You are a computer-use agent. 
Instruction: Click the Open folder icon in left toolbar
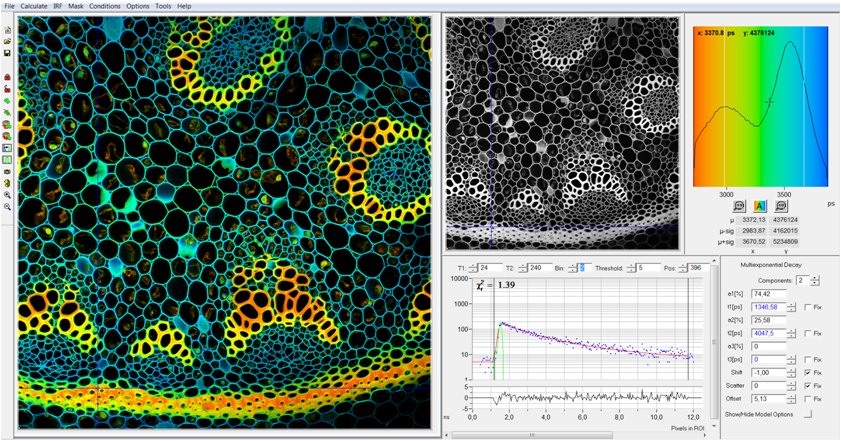pos(8,40)
